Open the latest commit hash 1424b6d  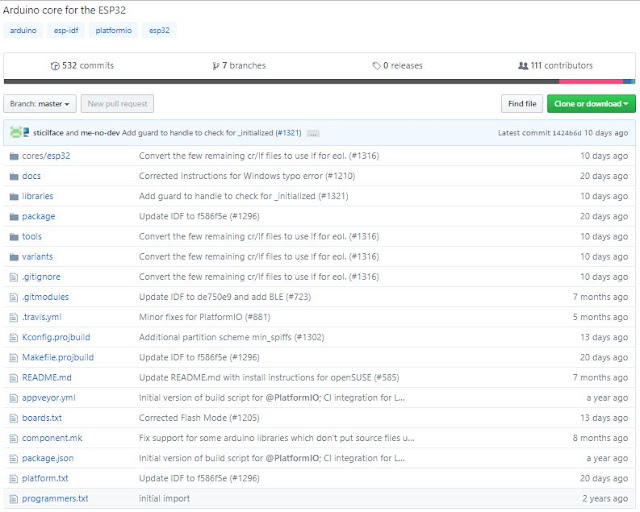(x=567, y=133)
